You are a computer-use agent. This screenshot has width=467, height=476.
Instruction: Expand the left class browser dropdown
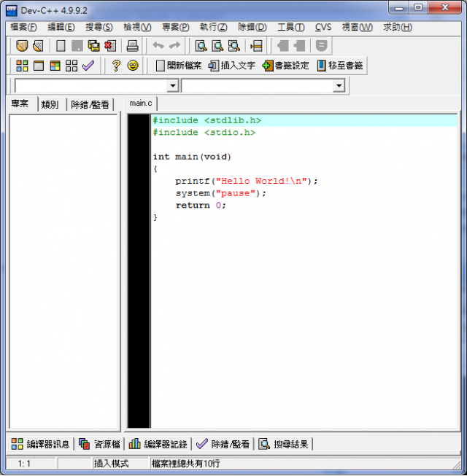click(173, 86)
